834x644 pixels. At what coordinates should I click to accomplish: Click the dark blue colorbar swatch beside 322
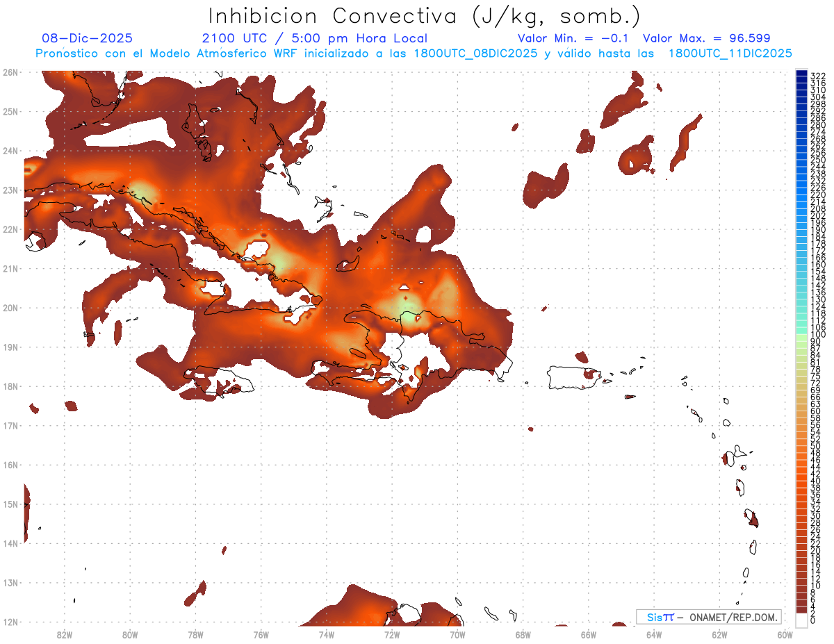pyautogui.click(x=802, y=73)
